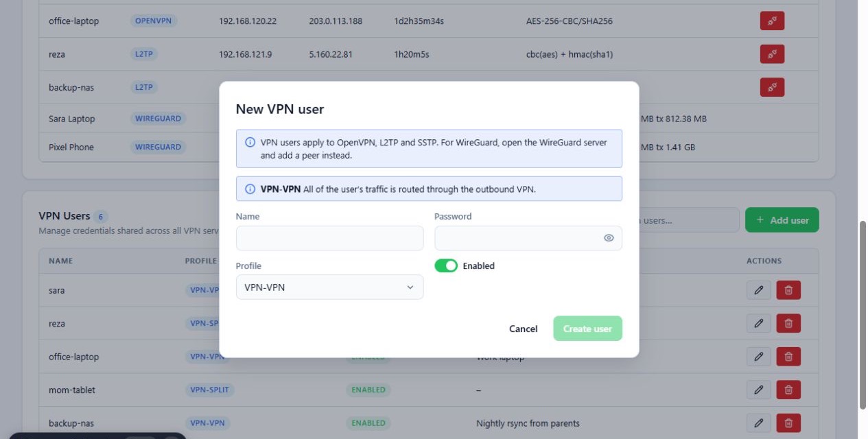868x439 pixels.
Task: Edit the reza VPN user
Action: 758,323
